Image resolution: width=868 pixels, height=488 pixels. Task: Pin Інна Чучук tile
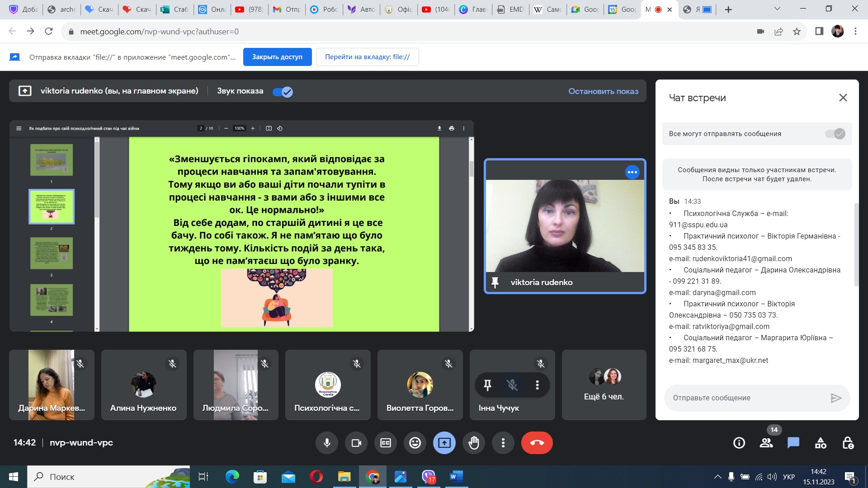point(487,385)
